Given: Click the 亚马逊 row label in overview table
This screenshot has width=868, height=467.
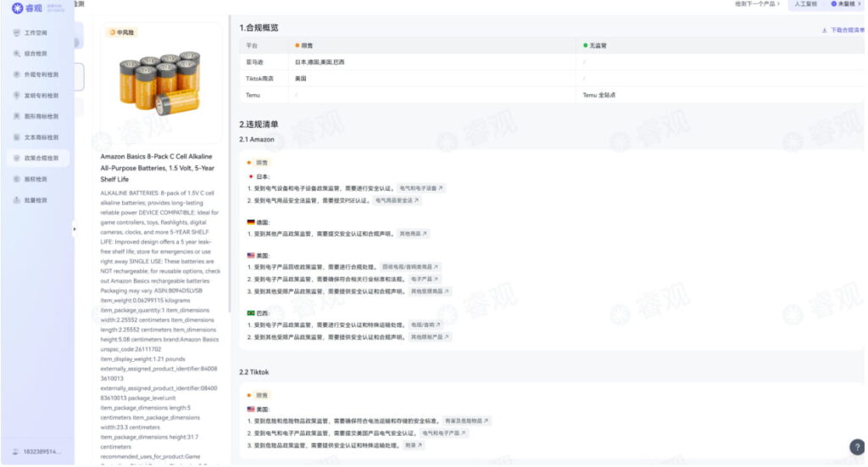Looking at the screenshot, I should click(254, 62).
